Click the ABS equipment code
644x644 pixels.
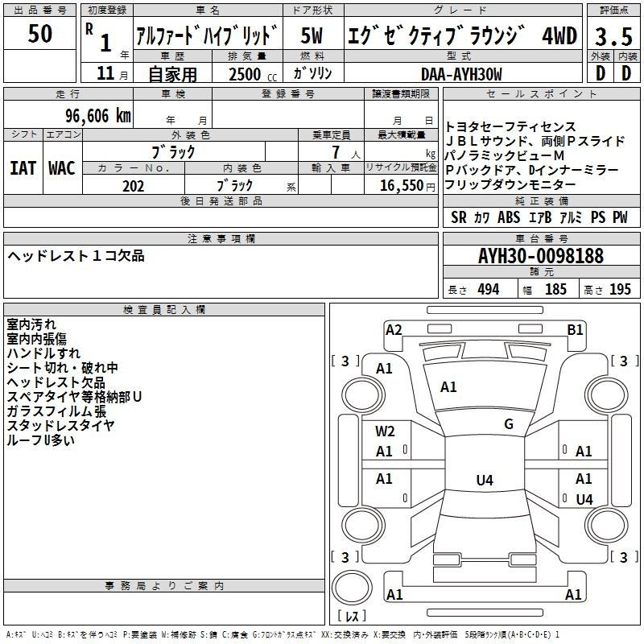509,217
